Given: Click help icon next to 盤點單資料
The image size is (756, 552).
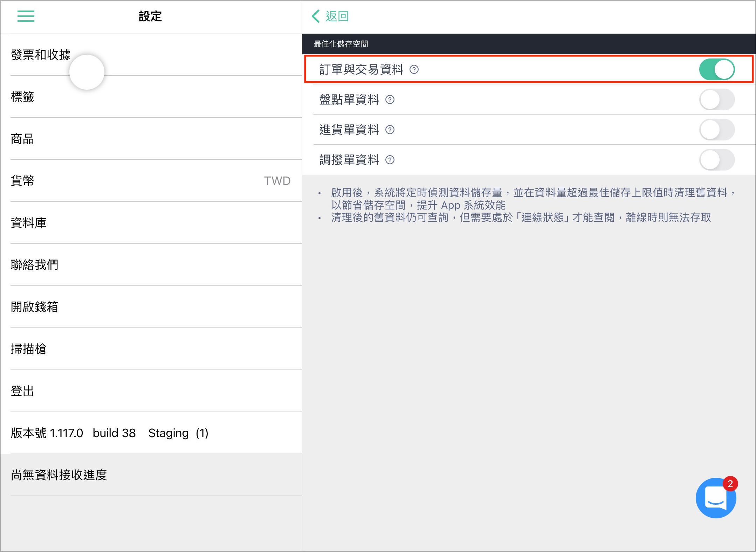Looking at the screenshot, I should 390,100.
